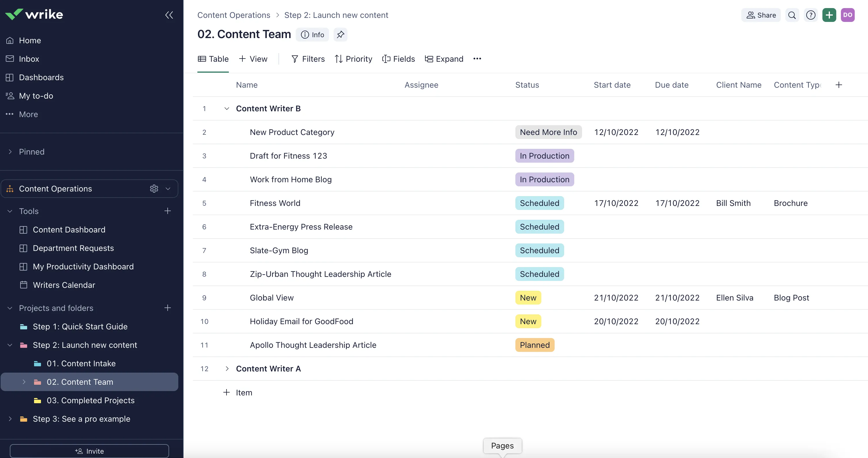The height and width of the screenshot is (458, 868).
Task: Open the Info panel button
Action: point(312,35)
